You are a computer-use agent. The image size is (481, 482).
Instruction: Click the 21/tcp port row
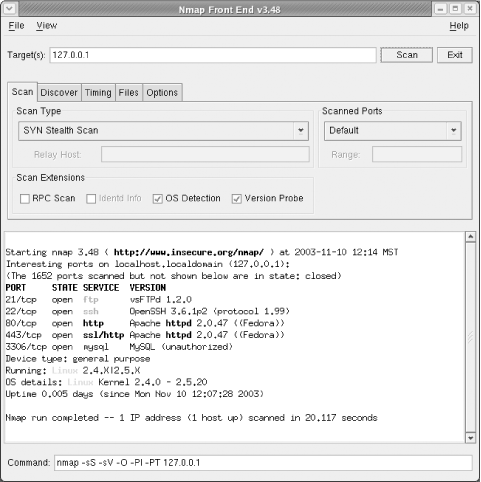click(x=99, y=299)
